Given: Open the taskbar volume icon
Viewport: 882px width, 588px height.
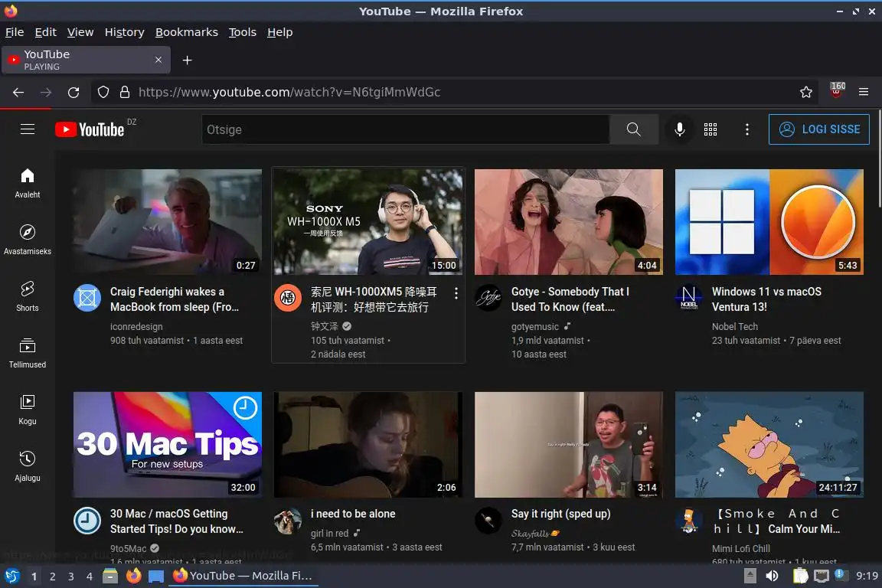Looking at the screenshot, I should 773,576.
